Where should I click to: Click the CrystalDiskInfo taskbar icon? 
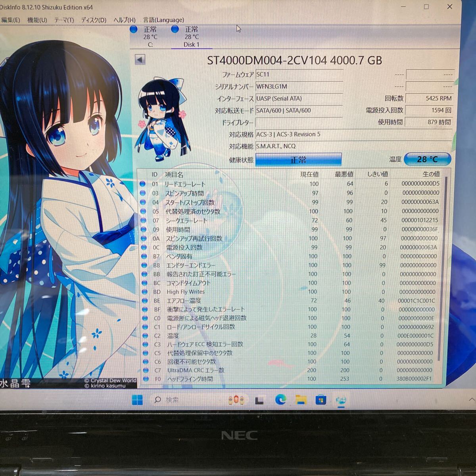coord(341,400)
